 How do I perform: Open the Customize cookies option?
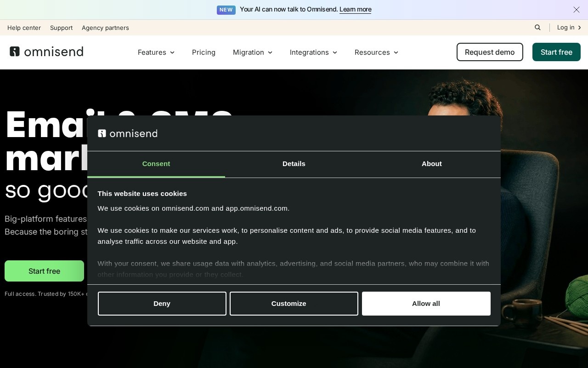[x=294, y=304]
